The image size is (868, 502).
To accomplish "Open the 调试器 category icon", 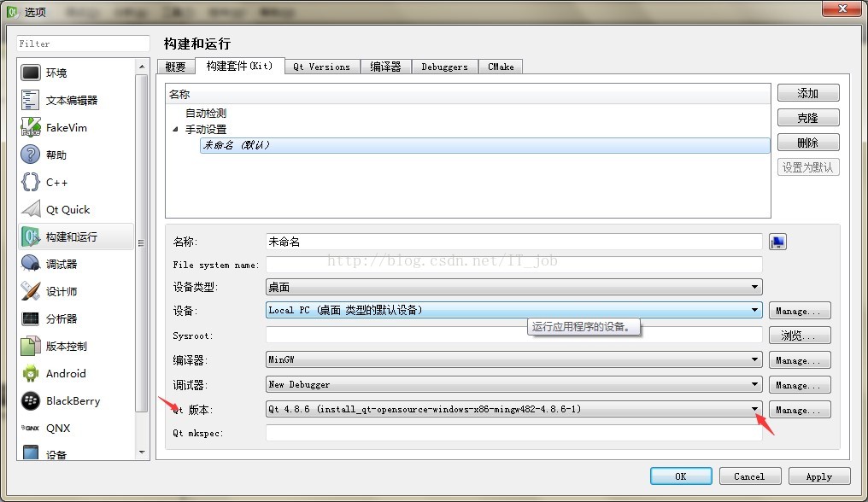I will [31, 264].
